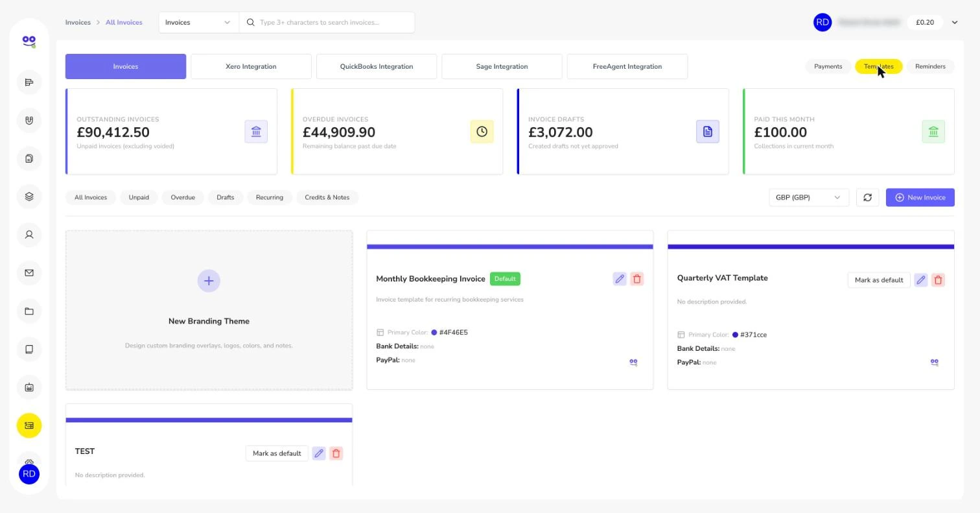
Task: Mark Quarterly VAT Template as default
Action: click(x=879, y=280)
